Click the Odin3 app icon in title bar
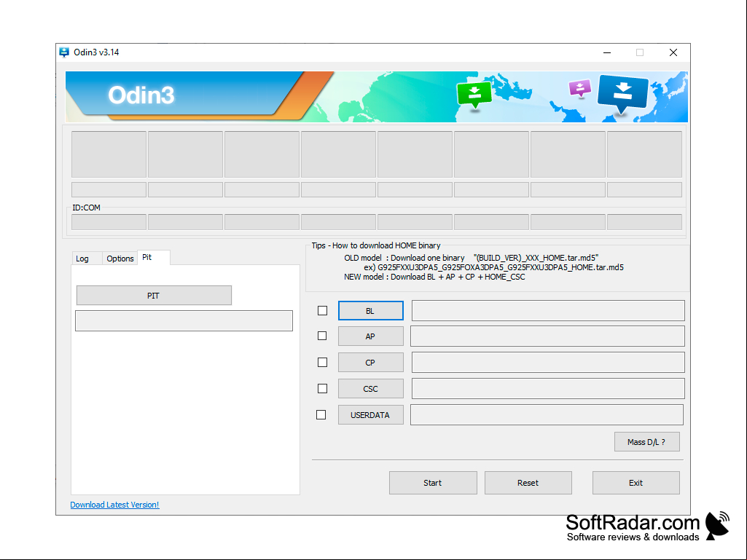The height and width of the screenshot is (560, 747). point(64,52)
